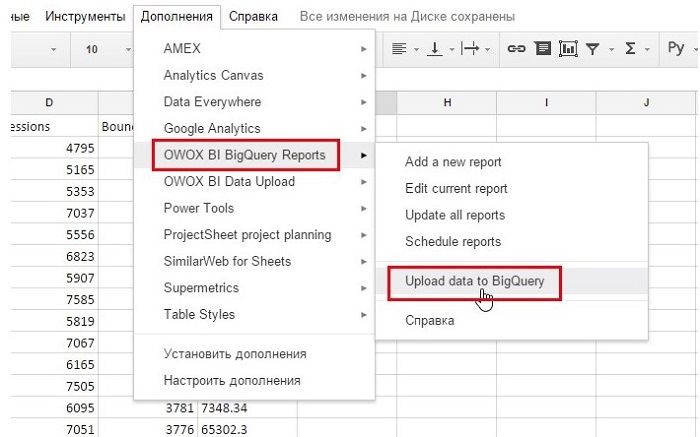Screen dimensions: 700x437
Task: Select Google Analytics add-on
Action: coord(254,128)
